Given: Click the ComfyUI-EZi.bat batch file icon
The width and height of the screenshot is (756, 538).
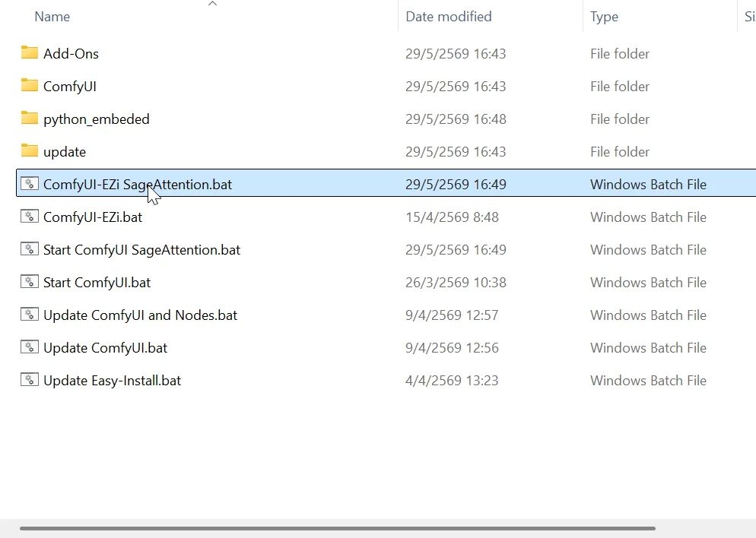Looking at the screenshot, I should tap(30, 217).
